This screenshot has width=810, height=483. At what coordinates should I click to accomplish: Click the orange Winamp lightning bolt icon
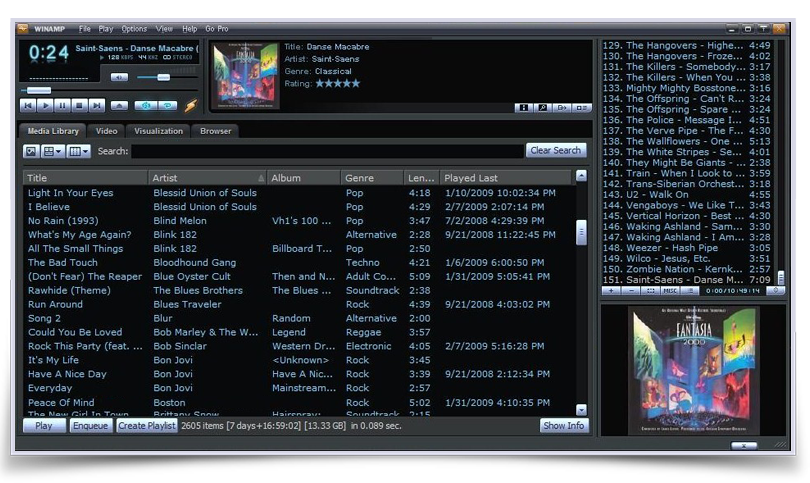pyautogui.click(x=191, y=104)
